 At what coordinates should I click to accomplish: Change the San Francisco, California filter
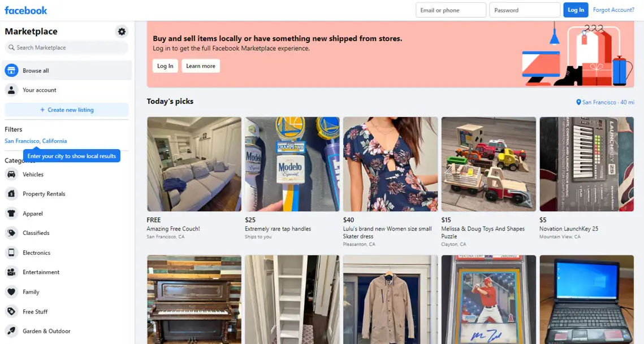click(x=36, y=141)
